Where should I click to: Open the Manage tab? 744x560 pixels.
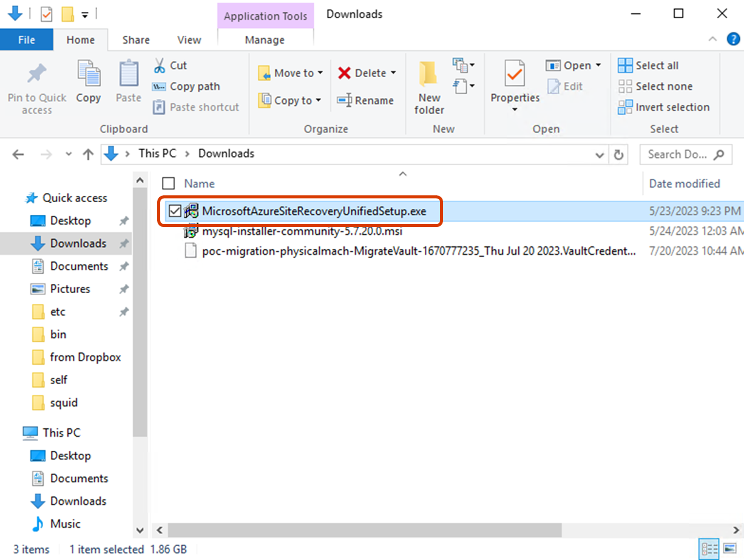coord(265,39)
